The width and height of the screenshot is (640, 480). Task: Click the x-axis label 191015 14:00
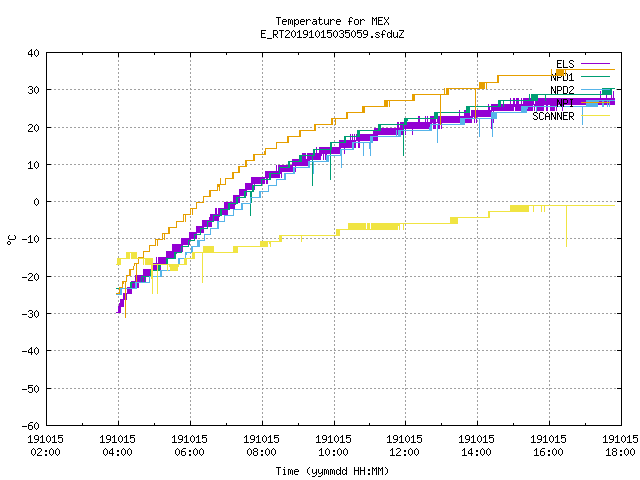[476, 445]
